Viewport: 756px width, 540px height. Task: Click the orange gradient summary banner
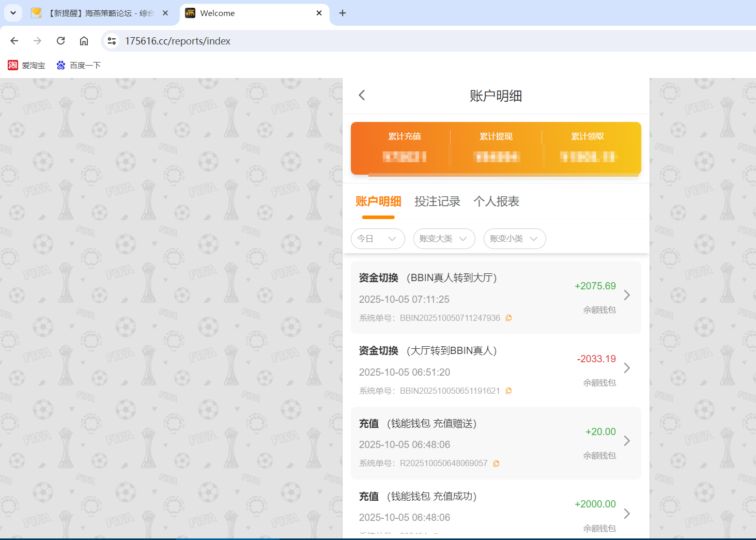496,148
